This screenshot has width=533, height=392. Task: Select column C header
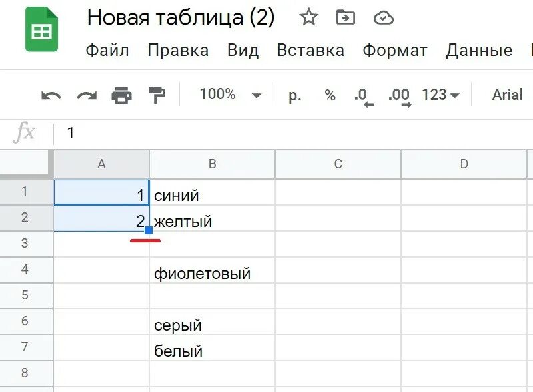coord(338,164)
